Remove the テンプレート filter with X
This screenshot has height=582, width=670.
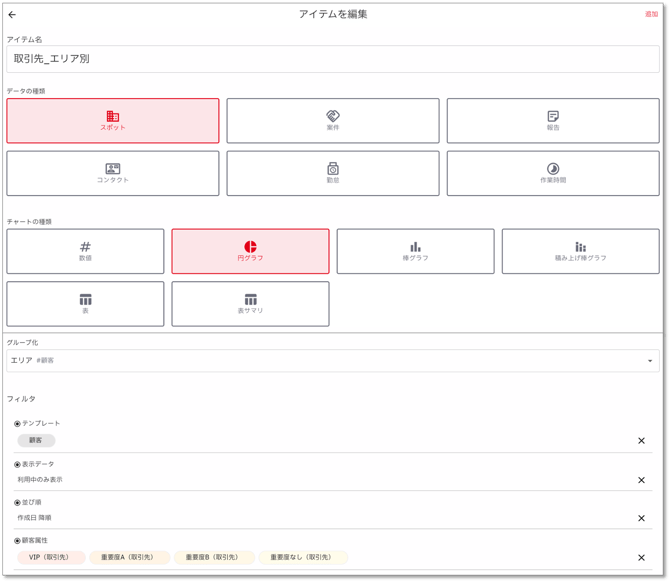pyautogui.click(x=642, y=441)
